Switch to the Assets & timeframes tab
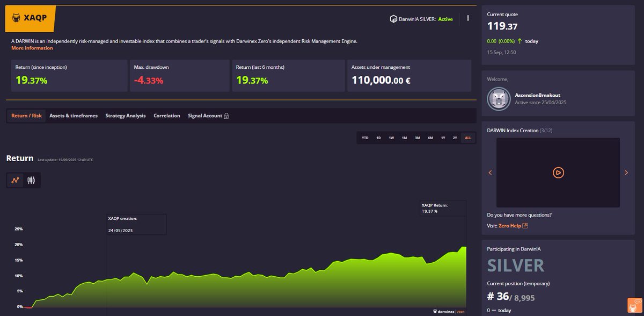Viewport: 644px width, 316px height. [x=74, y=116]
